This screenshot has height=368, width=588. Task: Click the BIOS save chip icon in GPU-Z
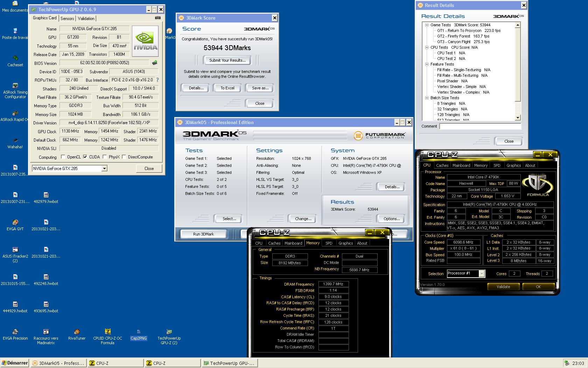[155, 63]
